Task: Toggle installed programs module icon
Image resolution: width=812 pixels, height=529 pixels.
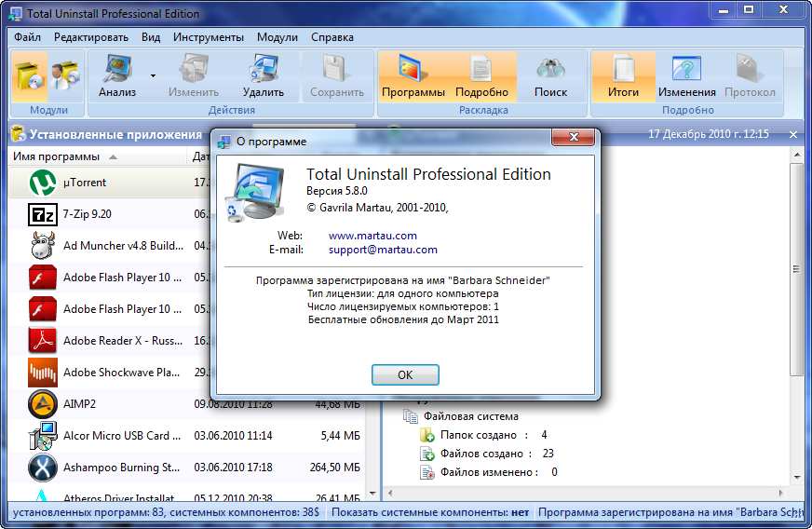Action: click(x=30, y=75)
